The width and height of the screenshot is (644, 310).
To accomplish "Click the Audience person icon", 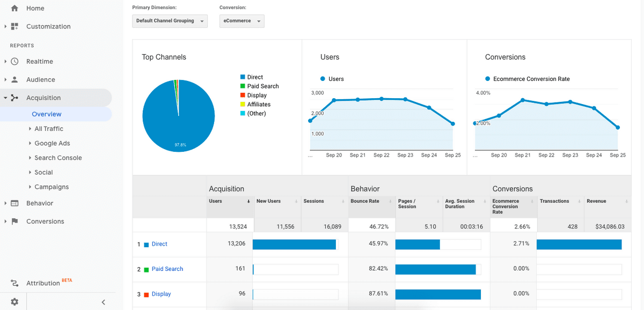I will point(14,79).
